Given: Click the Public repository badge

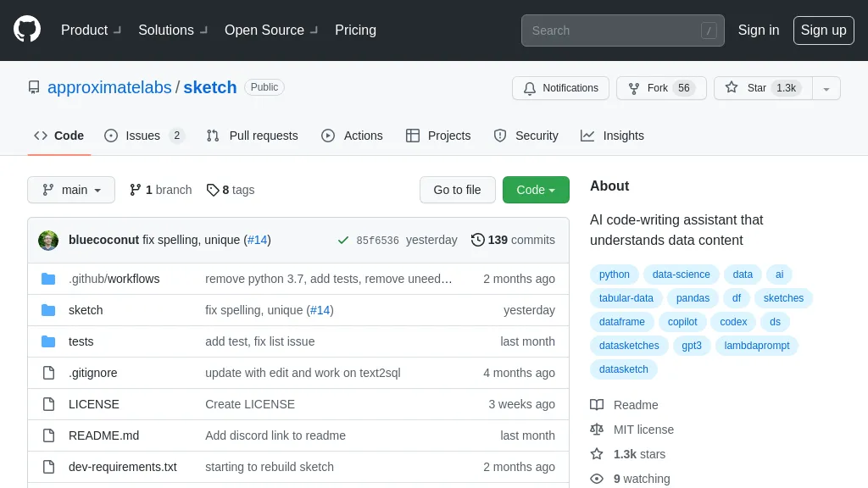Looking at the screenshot, I should tap(264, 86).
